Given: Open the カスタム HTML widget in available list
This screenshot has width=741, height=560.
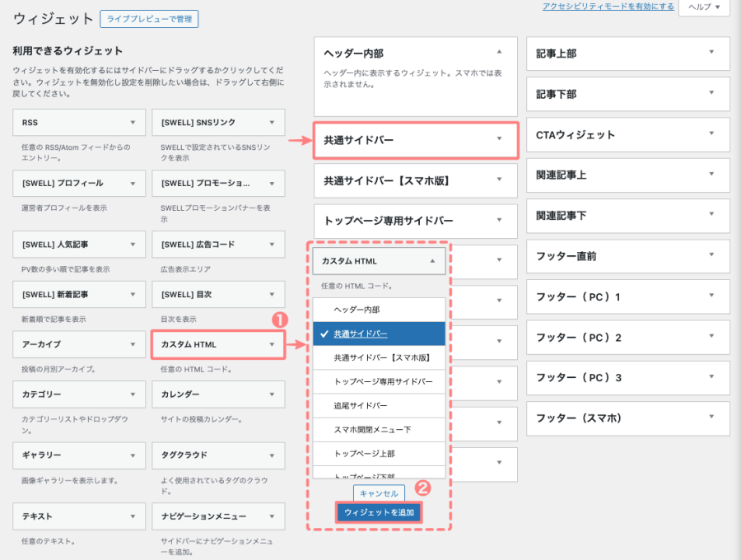Looking at the screenshot, I should pos(272,344).
